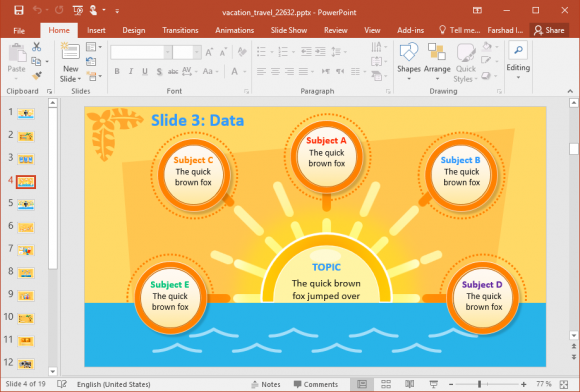580x392 pixels.
Task: Fit slide to current window icon
Action: point(564,384)
